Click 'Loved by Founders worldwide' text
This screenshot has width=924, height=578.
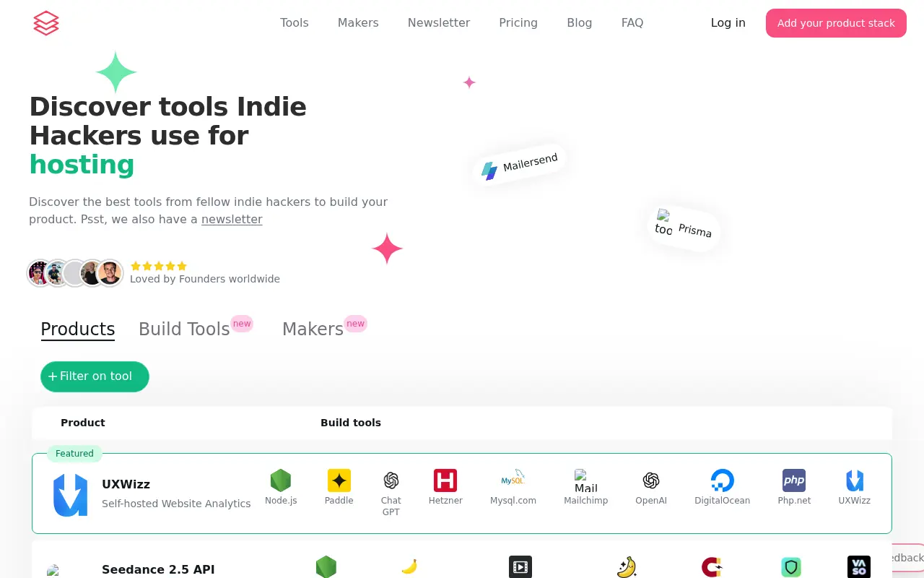[x=205, y=279]
